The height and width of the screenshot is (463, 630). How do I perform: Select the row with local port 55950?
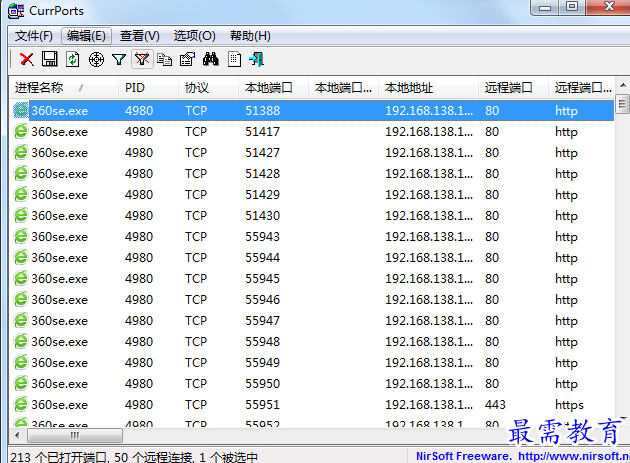tap(312, 383)
